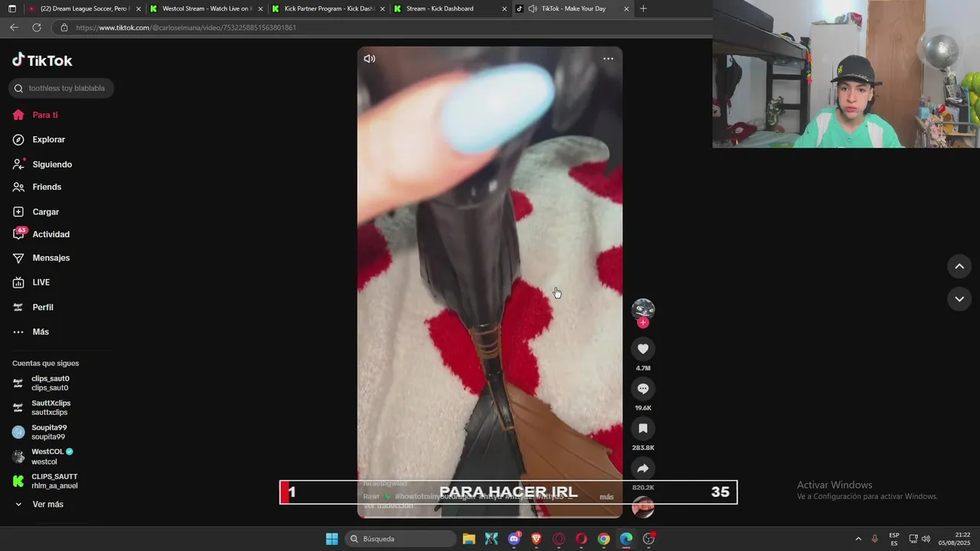This screenshot has height=551, width=980.
Task: Switch to Stream - Kick Dashboard tab
Action: [451, 8]
